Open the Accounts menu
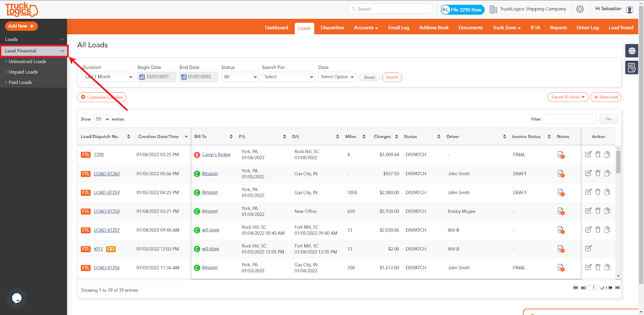This screenshot has width=644, height=315. 365,28
